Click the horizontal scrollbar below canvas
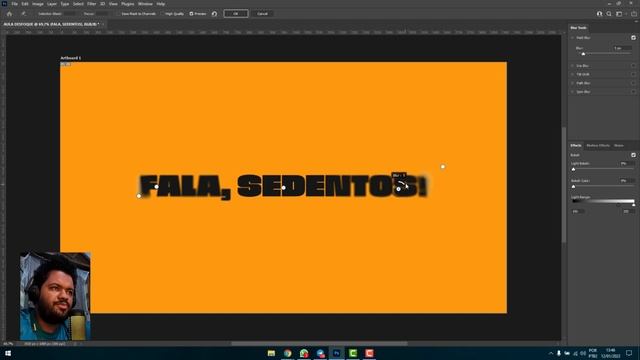 pos(319,344)
